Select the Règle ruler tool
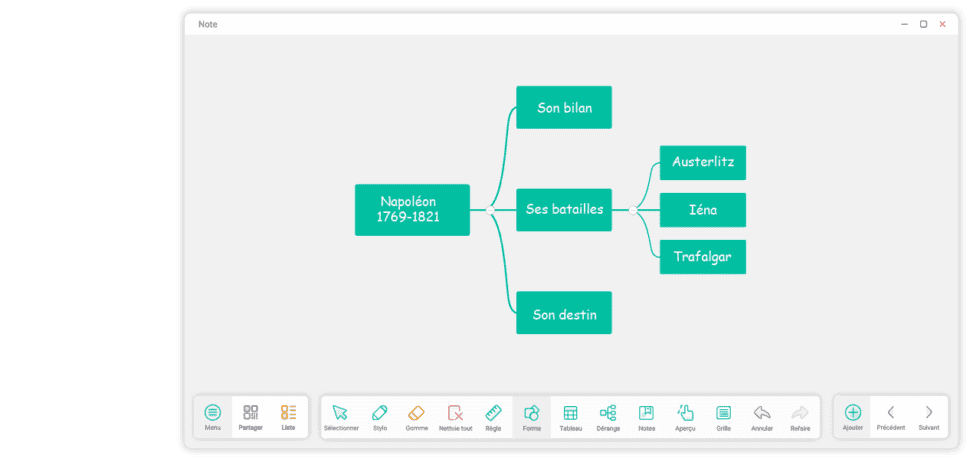 (x=493, y=413)
